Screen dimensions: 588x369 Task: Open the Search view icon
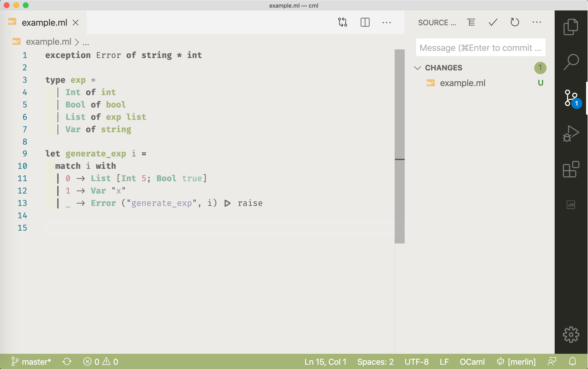[571, 62]
